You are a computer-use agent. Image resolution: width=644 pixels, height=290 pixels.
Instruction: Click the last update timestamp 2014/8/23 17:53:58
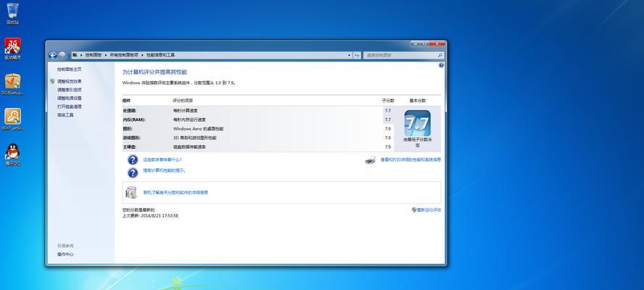click(159, 215)
